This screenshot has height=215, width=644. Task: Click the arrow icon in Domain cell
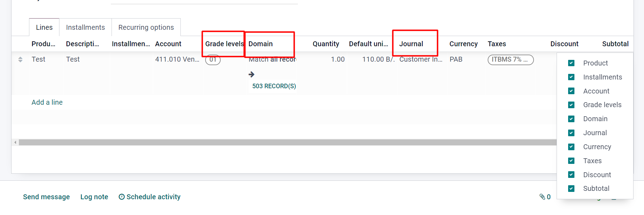tap(251, 74)
